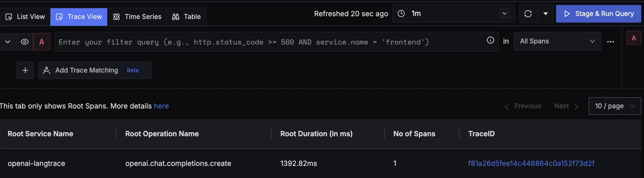Open the f81a26d5fee14c446864c0a152f73d2f trace link
Image resolution: width=644 pixels, height=178 pixels.
pos(531,163)
